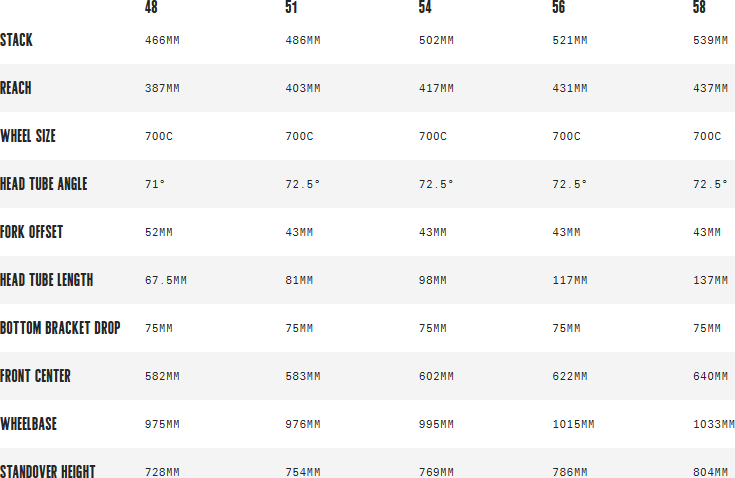Click the Fork Offset row label
The image size is (735, 478).
click(x=32, y=232)
